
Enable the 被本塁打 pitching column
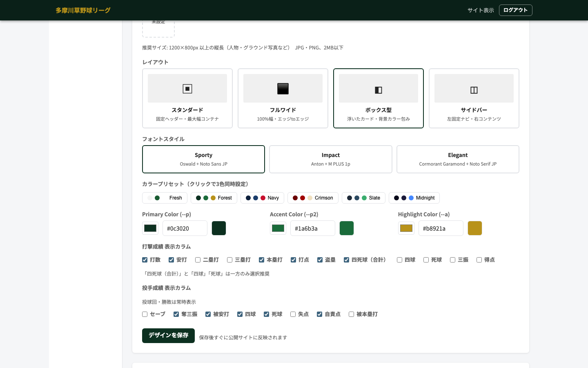coord(351,314)
